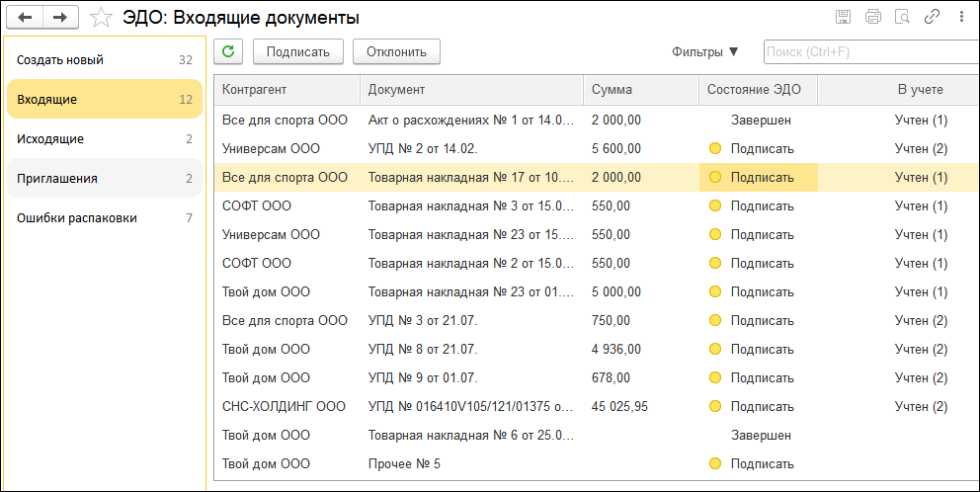
Task: Sort by the Сумма column header
Action: pos(612,90)
